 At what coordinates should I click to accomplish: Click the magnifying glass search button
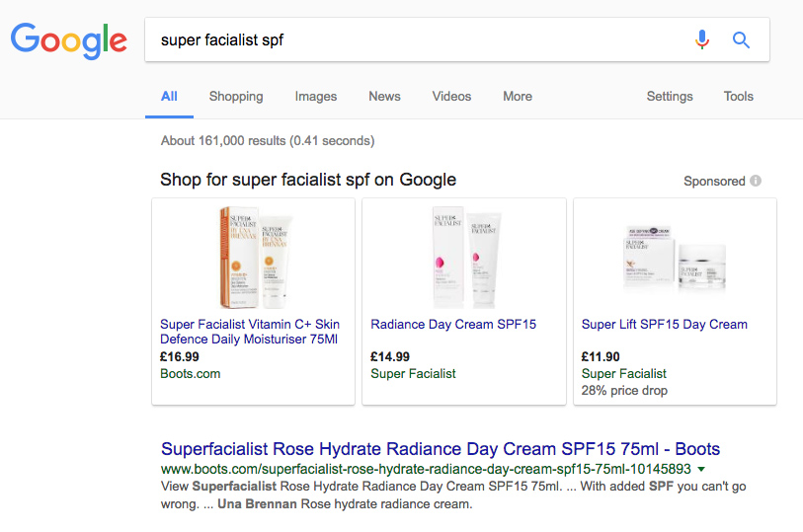point(741,39)
